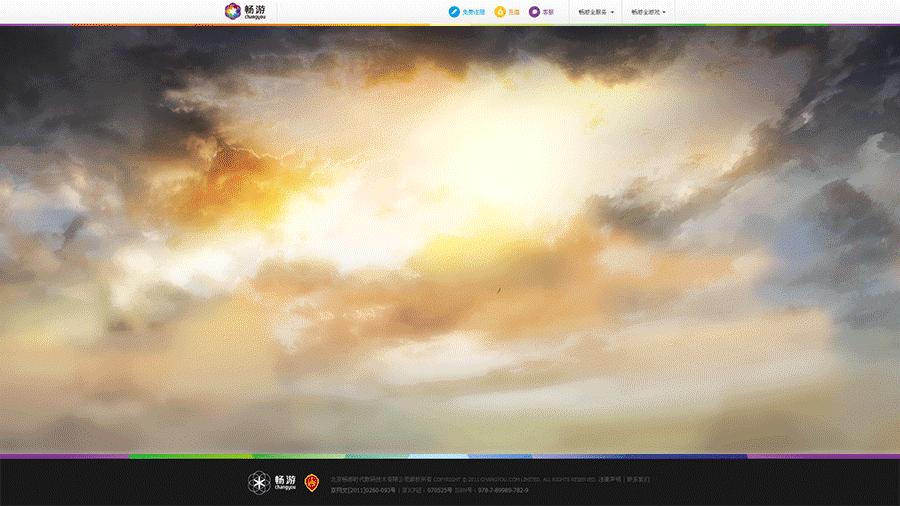The height and width of the screenshot is (506, 900).
Task: Click the arrow beside 畅游全游戏
Action: coord(664,13)
